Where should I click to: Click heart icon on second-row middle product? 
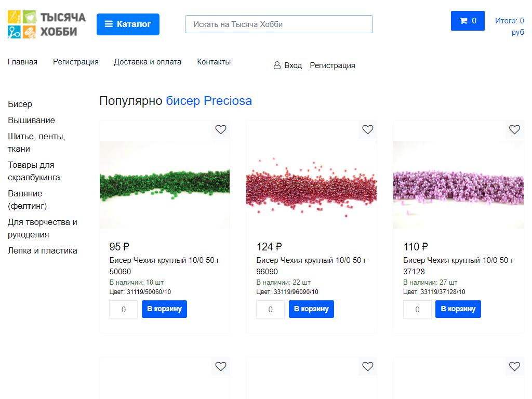(x=368, y=366)
